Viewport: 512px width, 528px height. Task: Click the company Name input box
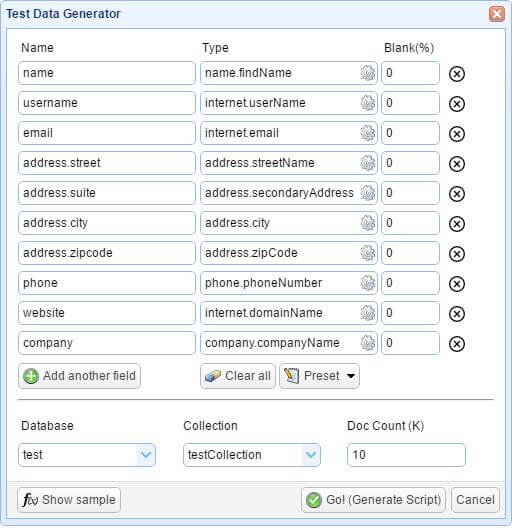point(107,343)
